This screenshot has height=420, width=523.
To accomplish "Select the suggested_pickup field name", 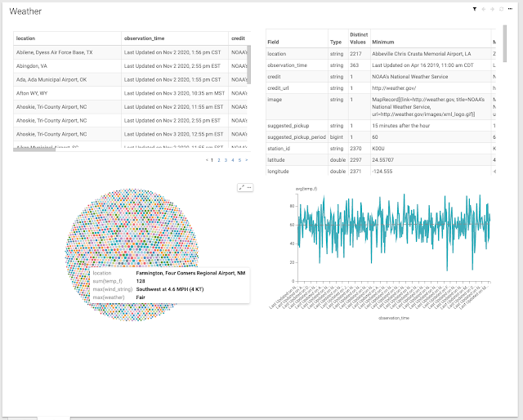I will (x=288, y=126).
